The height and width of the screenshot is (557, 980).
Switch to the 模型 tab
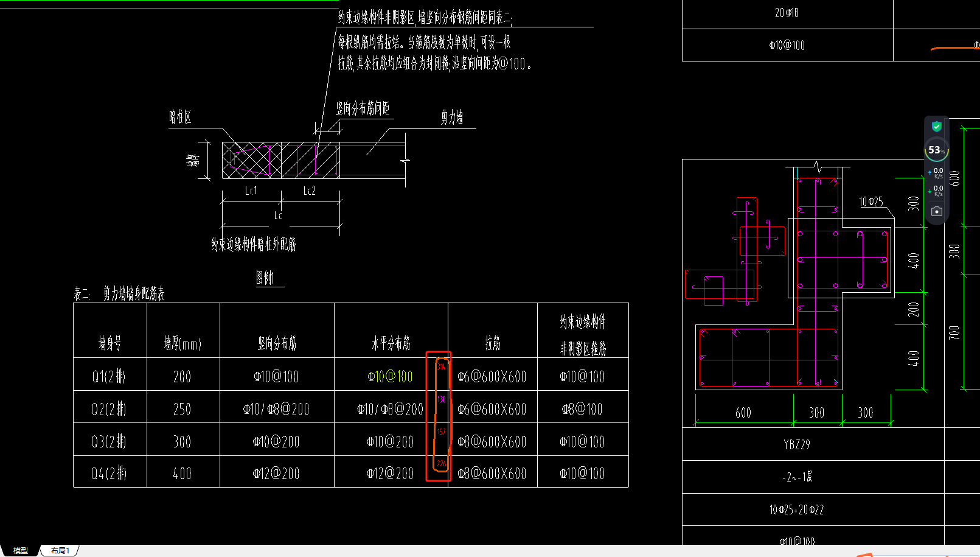(x=21, y=550)
